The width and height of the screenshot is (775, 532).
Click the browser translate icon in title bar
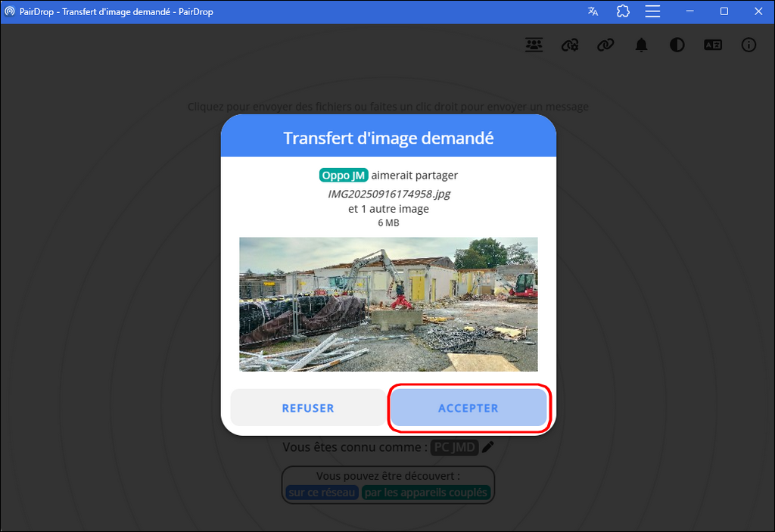[593, 11]
